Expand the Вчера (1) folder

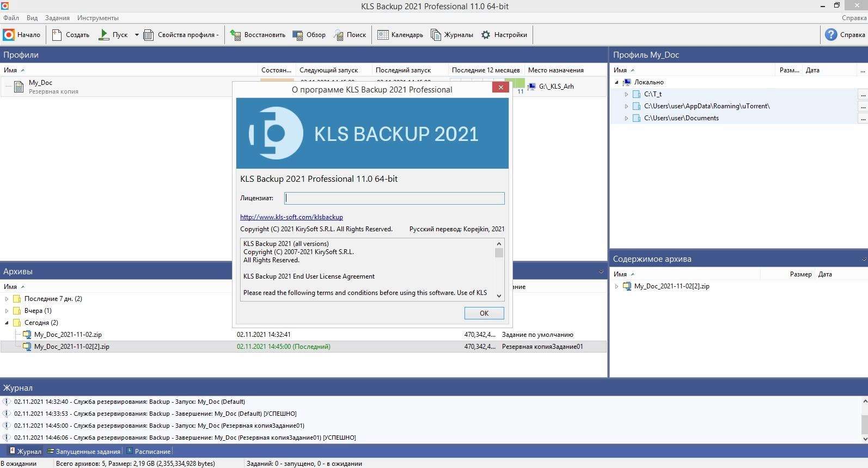[7, 311]
